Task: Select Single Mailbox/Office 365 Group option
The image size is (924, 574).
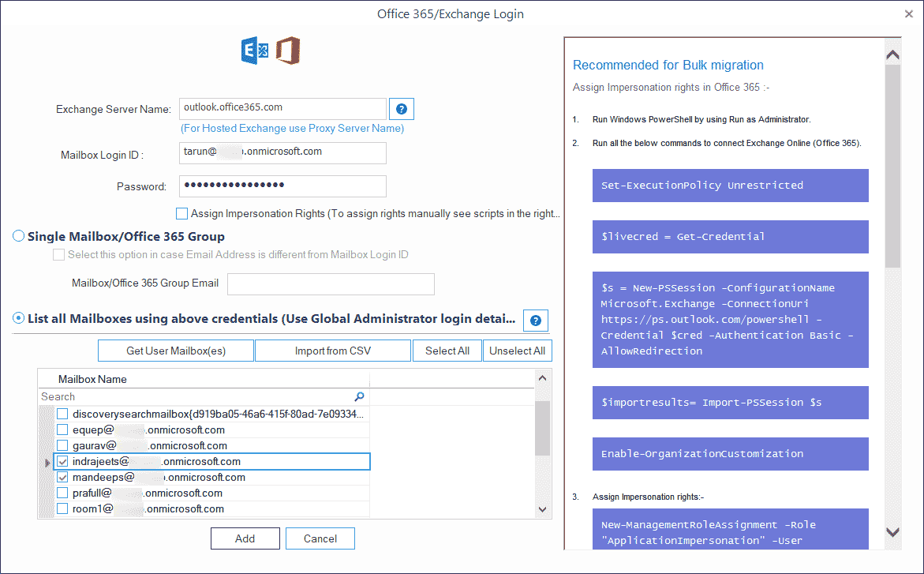Action: click(19, 236)
